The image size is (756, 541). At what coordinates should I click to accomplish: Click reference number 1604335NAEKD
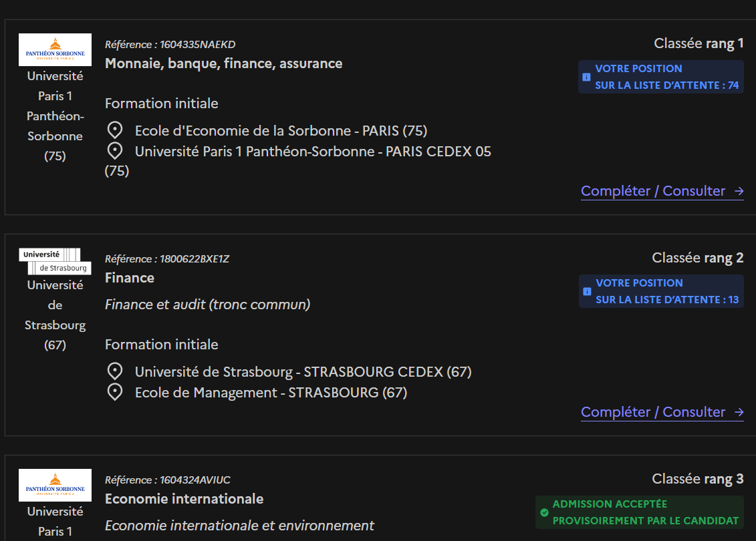[x=170, y=45]
